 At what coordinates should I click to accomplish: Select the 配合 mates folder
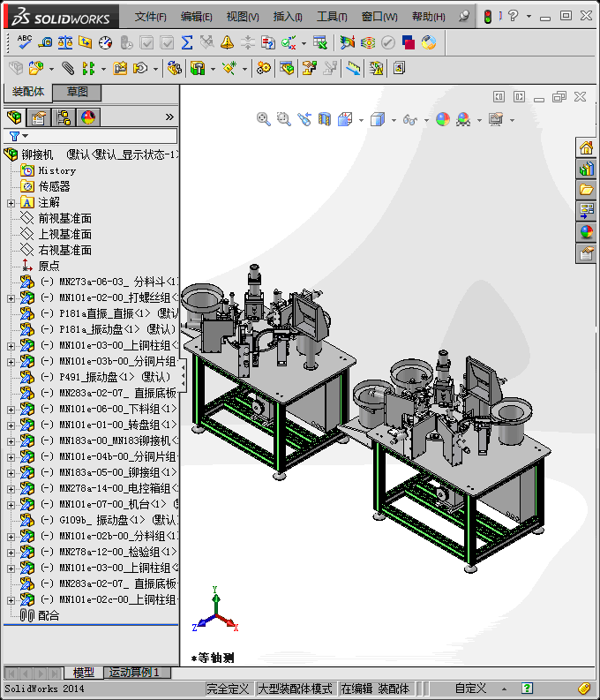click(49, 615)
